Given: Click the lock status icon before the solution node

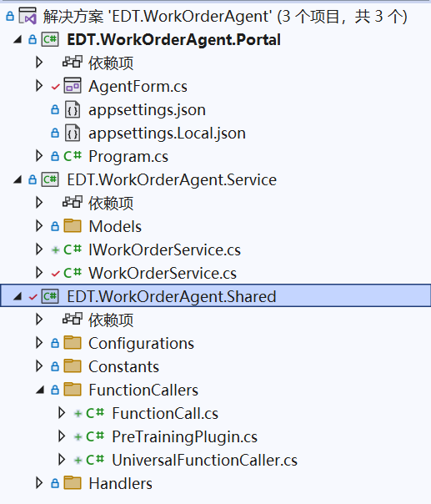Looking at the screenshot, I should pos(10,16).
